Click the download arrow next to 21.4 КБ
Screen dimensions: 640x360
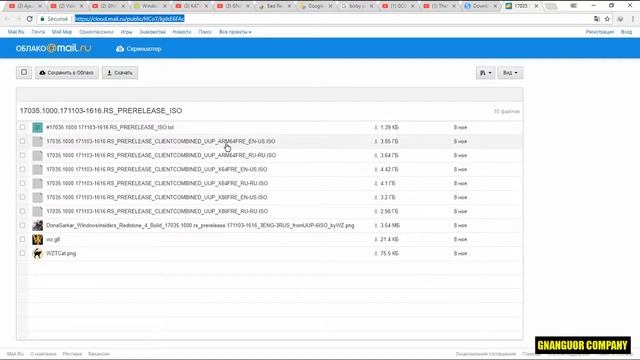point(376,239)
